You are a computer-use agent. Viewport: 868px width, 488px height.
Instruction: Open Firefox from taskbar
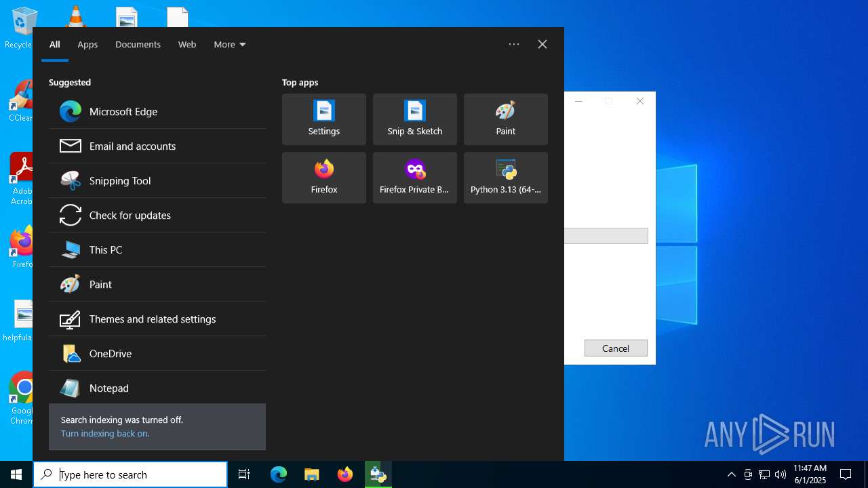pyautogui.click(x=345, y=474)
